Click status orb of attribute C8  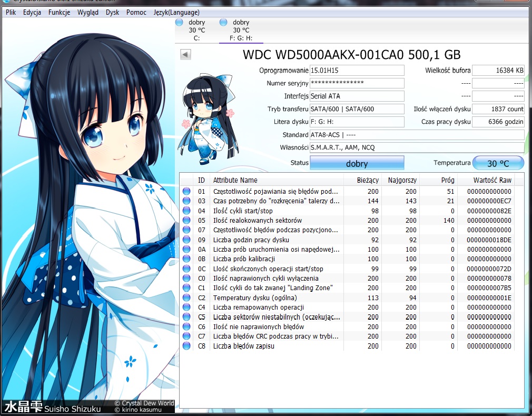186,346
